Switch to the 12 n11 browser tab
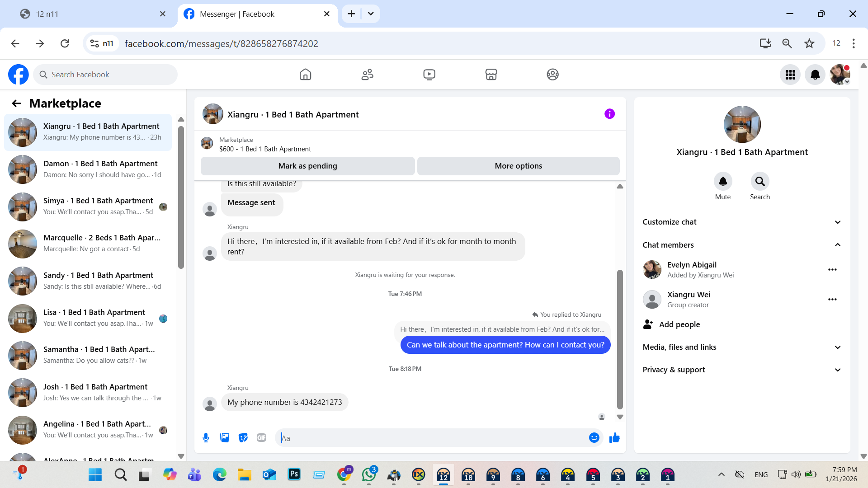The width and height of the screenshot is (868, 488). [x=90, y=14]
